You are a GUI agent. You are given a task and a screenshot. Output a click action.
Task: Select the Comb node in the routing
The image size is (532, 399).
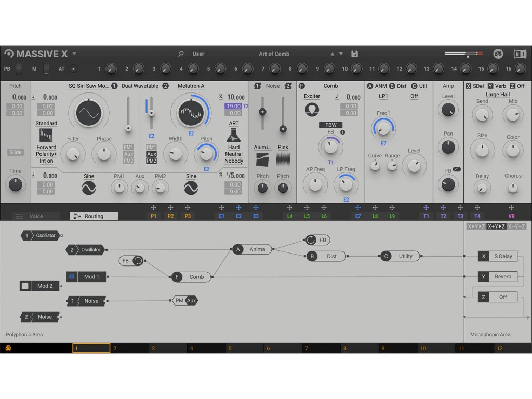pyautogui.click(x=191, y=277)
